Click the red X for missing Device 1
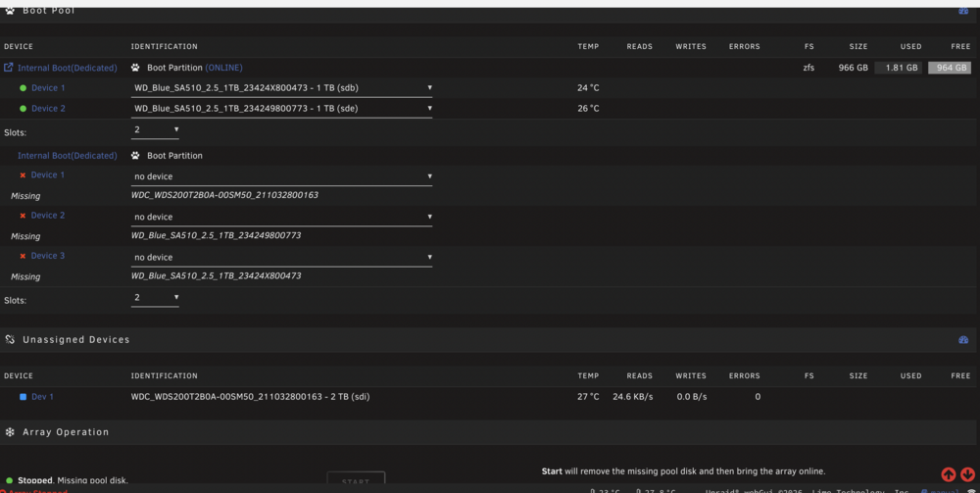Image resolution: width=980 pixels, height=493 pixels. click(24, 175)
